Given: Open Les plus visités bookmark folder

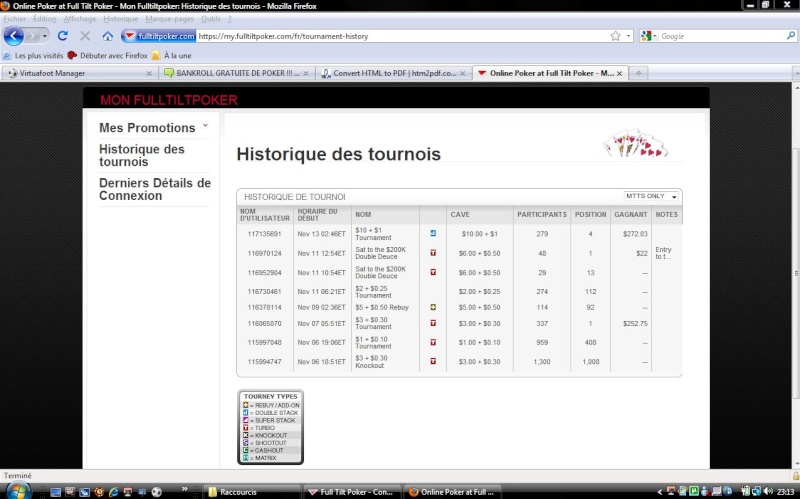Looking at the screenshot, I should coord(33,55).
